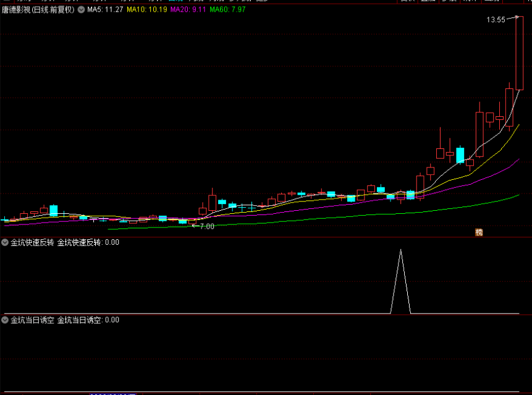Open the dropdown beside 唐德影视 chart title
The width and height of the screenshot is (532, 395).
pyautogui.click(x=81, y=9)
